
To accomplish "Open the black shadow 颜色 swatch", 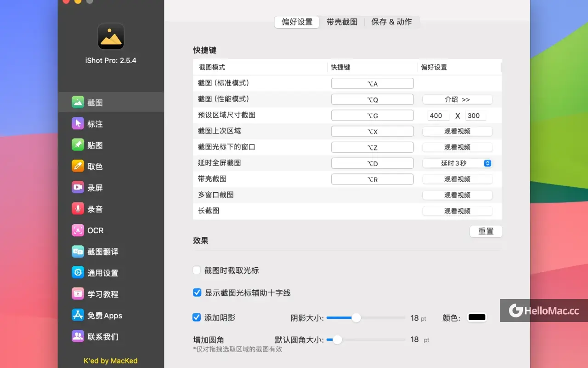I will click(477, 317).
